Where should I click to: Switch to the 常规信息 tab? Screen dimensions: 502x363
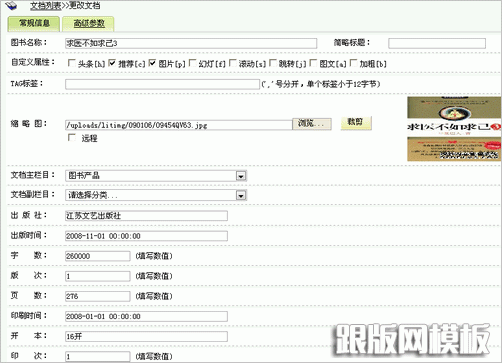point(34,23)
